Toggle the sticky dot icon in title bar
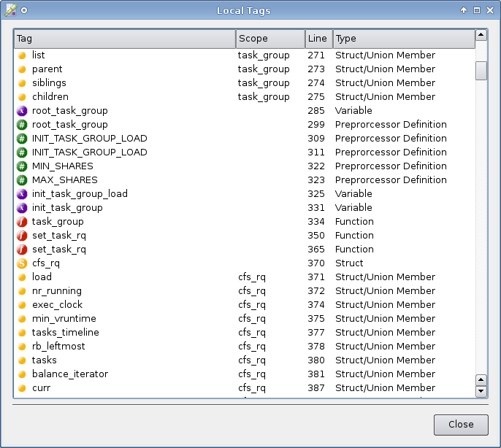501x448 pixels. [x=24, y=10]
